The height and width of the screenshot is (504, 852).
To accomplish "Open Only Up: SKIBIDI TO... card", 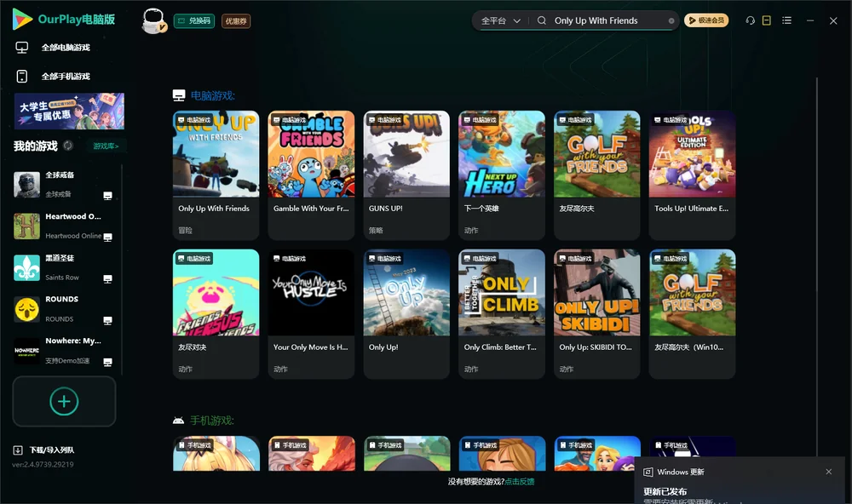I will [597, 314].
